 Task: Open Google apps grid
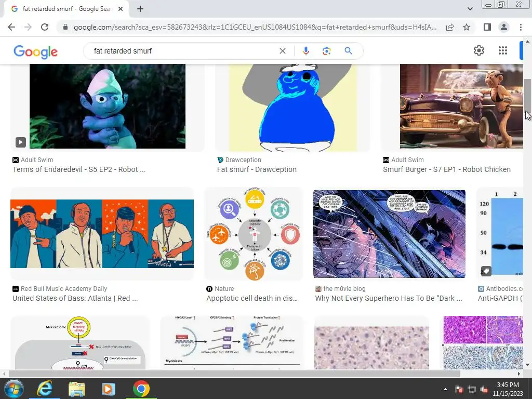coord(503,50)
